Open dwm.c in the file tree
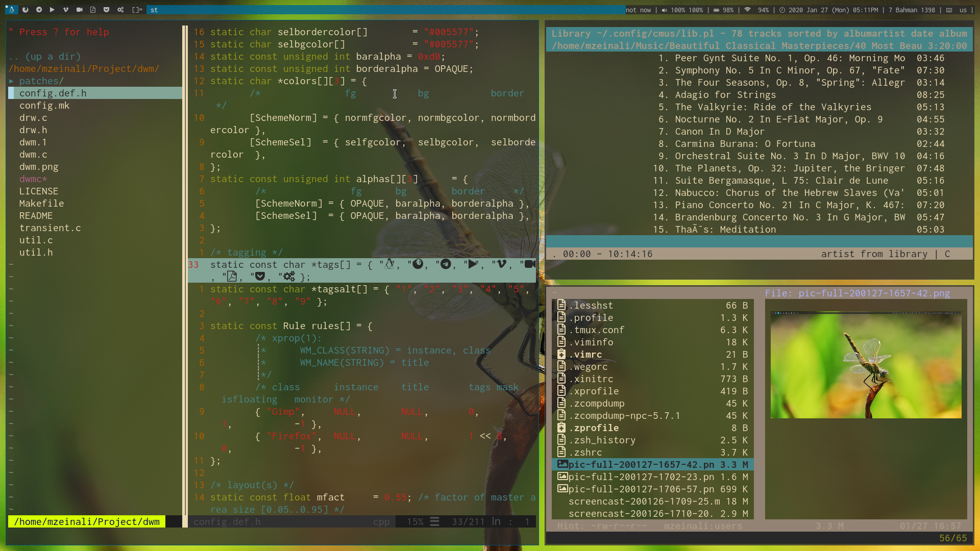The width and height of the screenshot is (980, 551). point(33,155)
